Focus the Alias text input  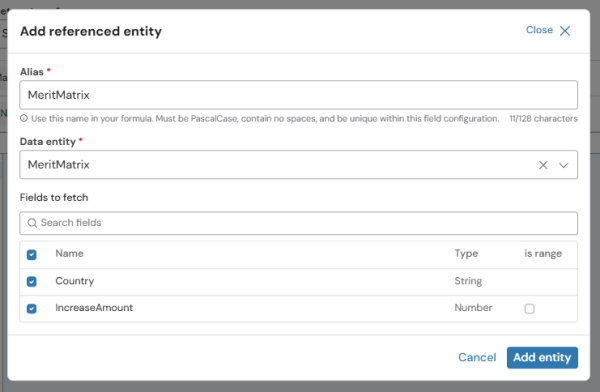click(x=298, y=95)
